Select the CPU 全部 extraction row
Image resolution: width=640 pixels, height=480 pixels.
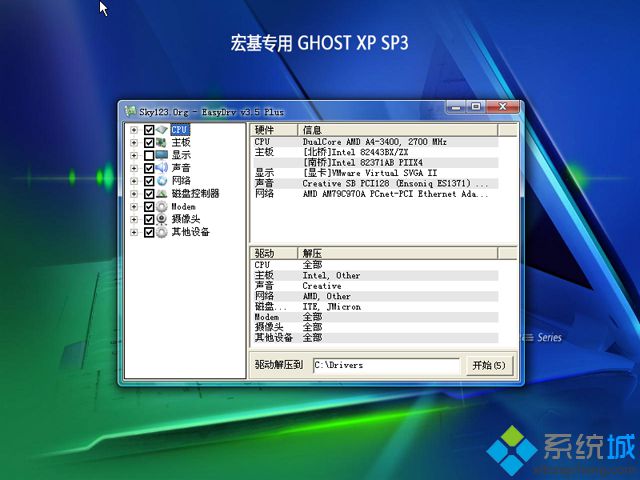click(374, 265)
